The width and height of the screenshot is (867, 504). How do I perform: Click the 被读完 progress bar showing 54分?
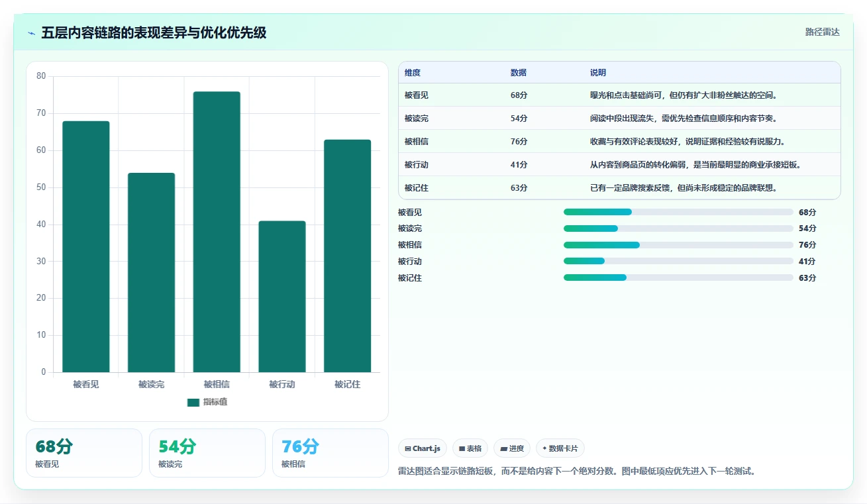point(678,228)
